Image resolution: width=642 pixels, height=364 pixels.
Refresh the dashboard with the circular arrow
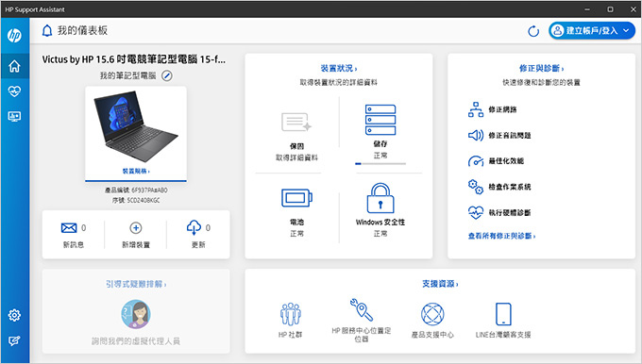tap(533, 31)
